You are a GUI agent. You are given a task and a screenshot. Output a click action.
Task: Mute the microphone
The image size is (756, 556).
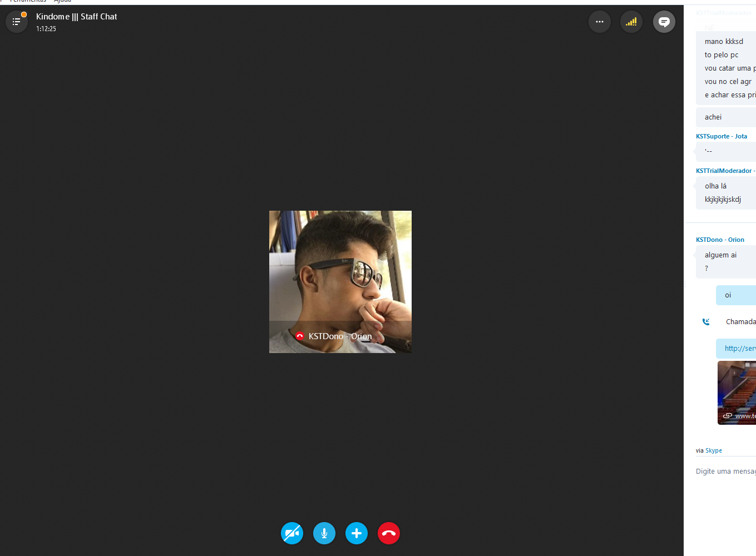click(324, 533)
